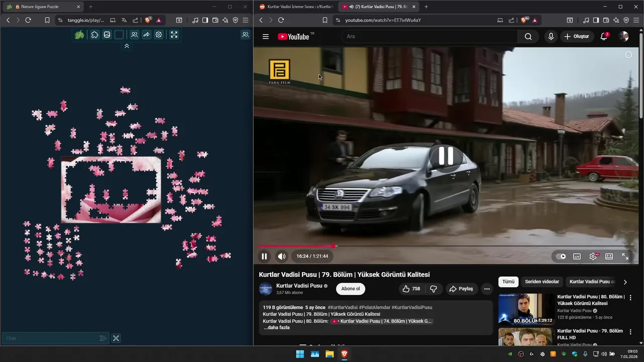Enter YouTube player fullscreen
The image size is (644, 362).
pos(625,256)
